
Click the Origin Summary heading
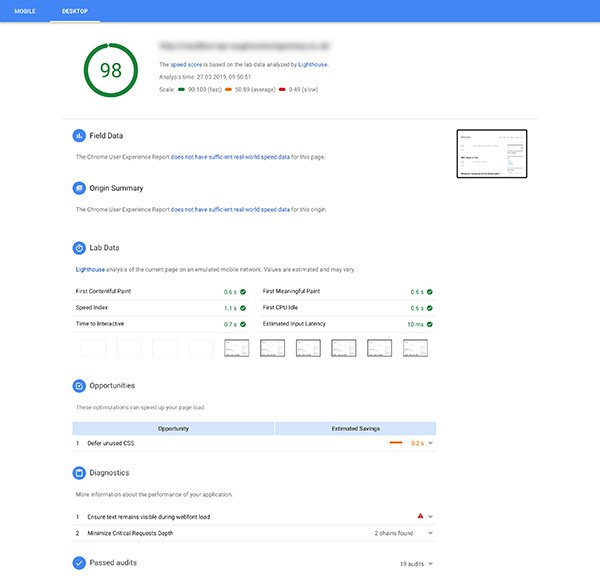116,188
